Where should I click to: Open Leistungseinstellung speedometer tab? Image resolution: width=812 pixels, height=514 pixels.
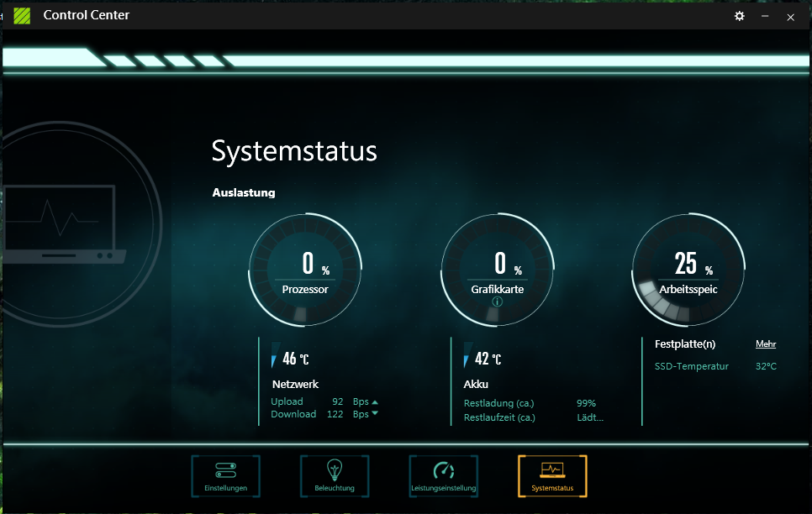[443, 476]
